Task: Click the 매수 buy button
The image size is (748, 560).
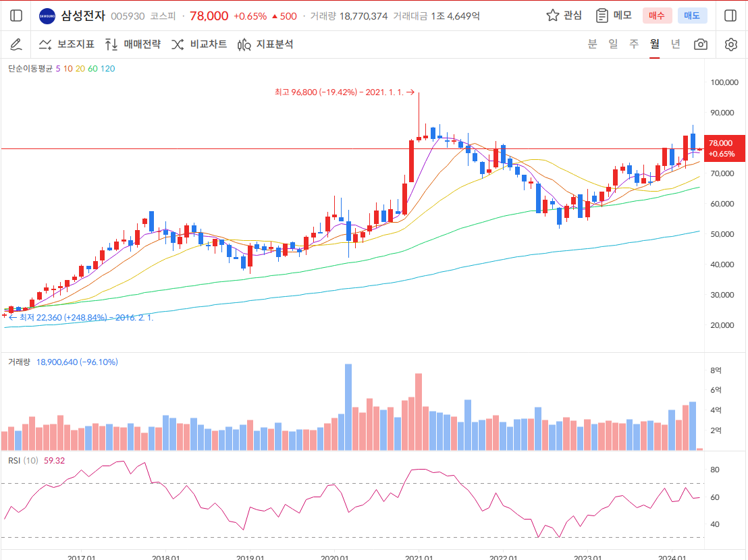Action: [656, 16]
